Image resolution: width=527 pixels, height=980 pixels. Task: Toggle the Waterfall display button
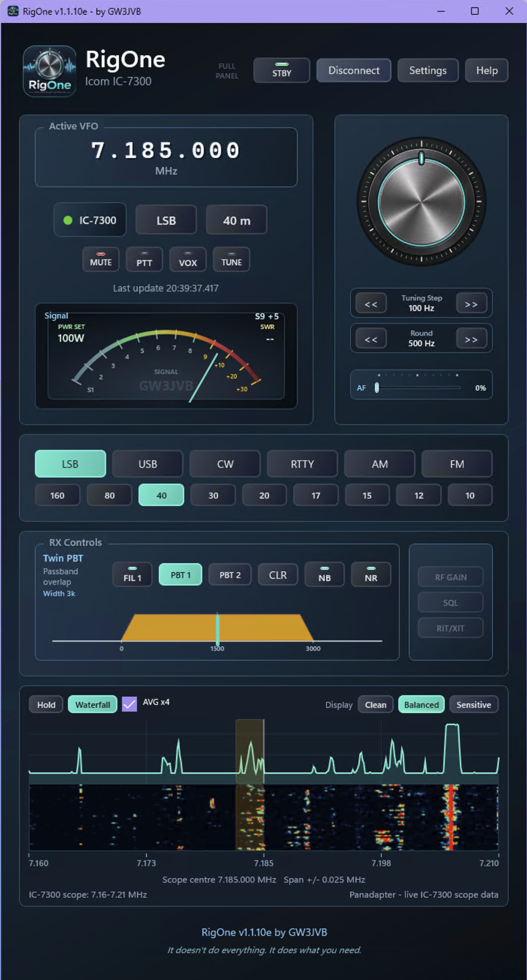93,705
